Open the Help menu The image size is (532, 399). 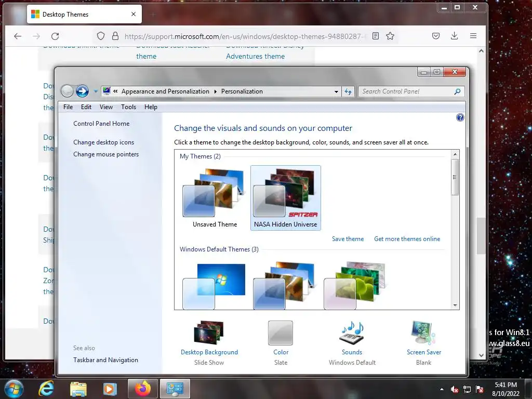tap(151, 107)
